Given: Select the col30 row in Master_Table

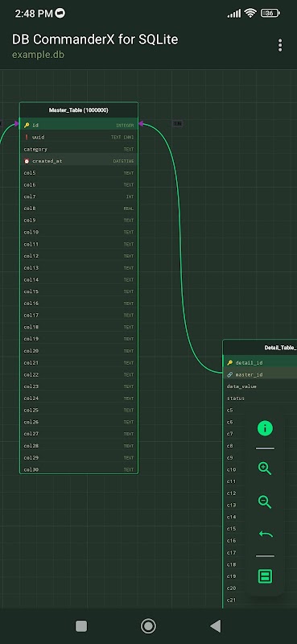Looking at the screenshot, I should point(79,469).
